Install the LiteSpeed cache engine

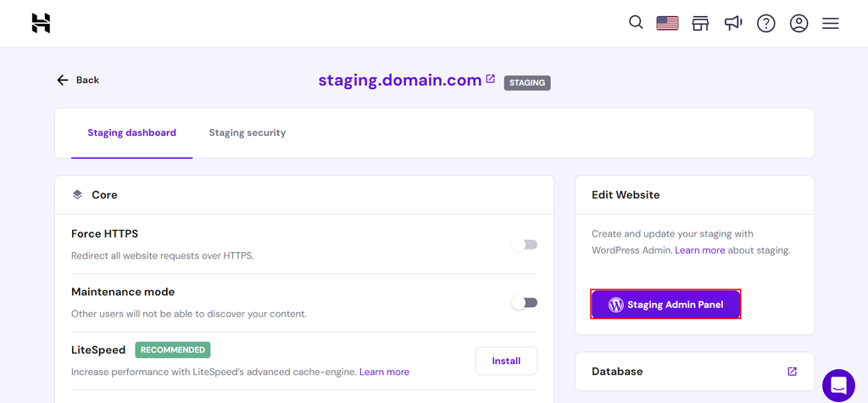click(x=506, y=361)
